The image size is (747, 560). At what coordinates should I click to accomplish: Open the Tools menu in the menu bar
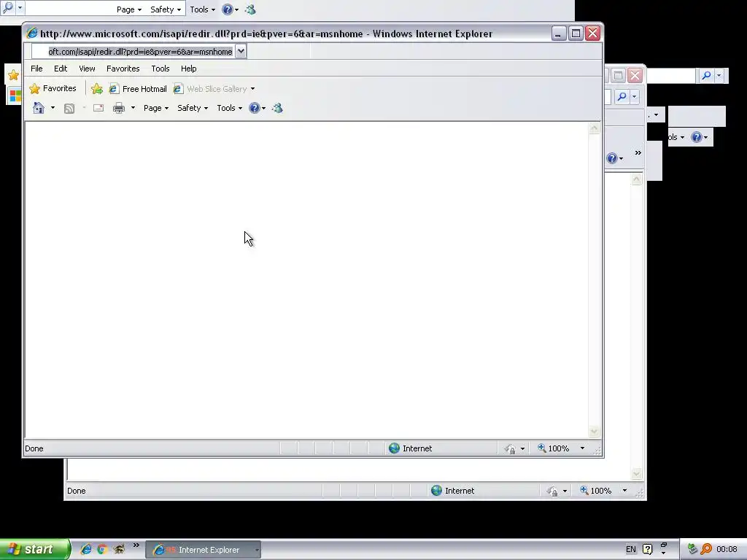click(160, 69)
